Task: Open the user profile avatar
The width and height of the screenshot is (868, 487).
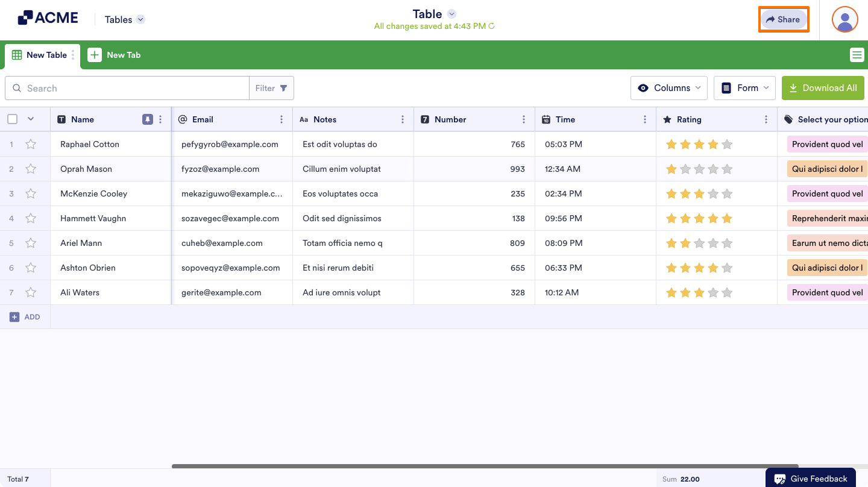Action: tap(845, 19)
